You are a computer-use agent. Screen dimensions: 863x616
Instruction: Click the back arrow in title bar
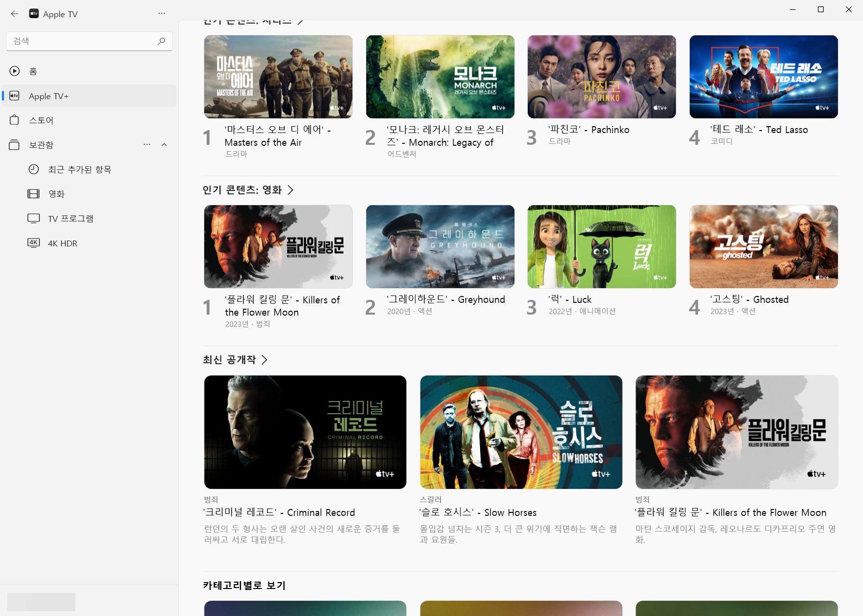point(15,14)
